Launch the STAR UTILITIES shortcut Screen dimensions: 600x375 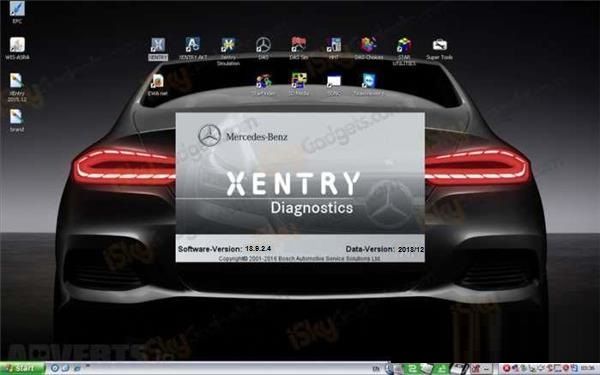pos(404,51)
